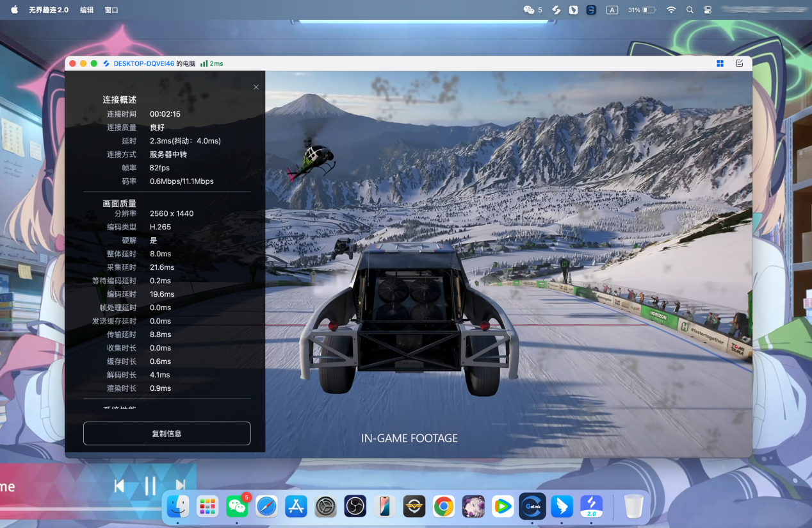812x528 pixels.
Task: Open WeChat from the Dock
Action: pos(237,506)
